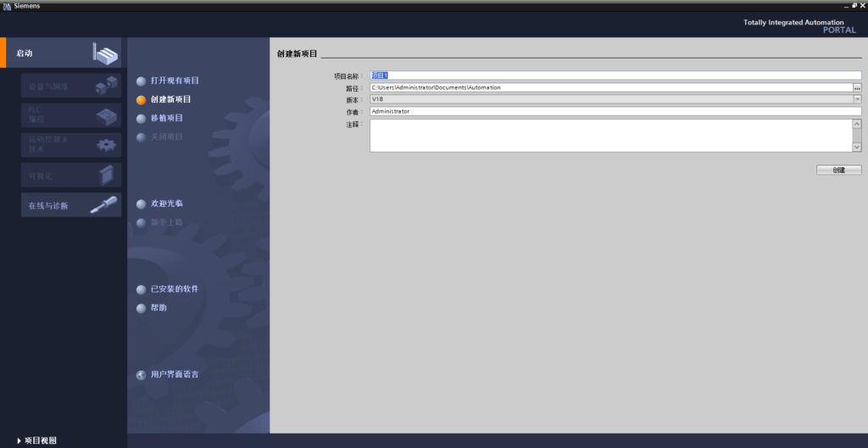Click the Siemens app icon in title bar
Screen dimensions: 868x448
coord(7,6)
